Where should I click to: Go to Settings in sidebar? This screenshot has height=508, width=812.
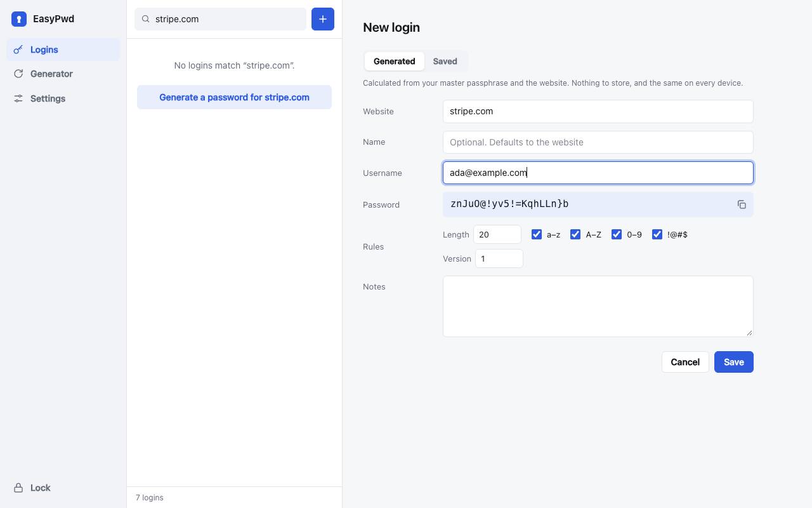click(63, 98)
